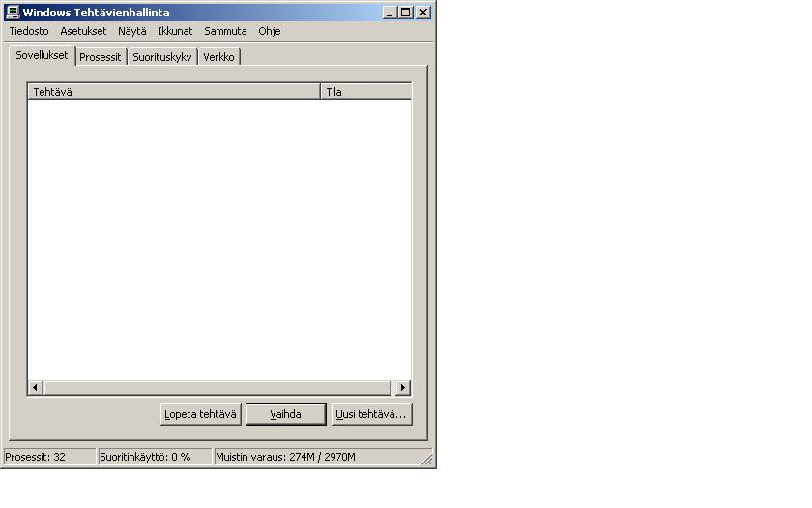The image size is (812, 508).
Task: Expand the Näytä menu
Action: click(x=132, y=31)
